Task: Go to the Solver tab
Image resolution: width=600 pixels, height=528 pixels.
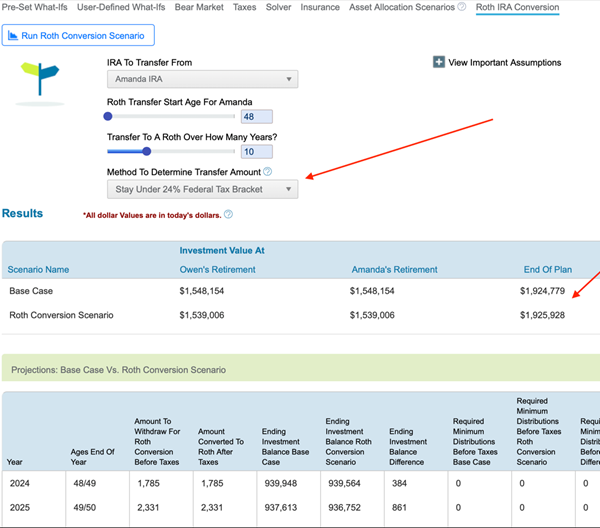Action: pyautogui.click(x=279, y=7)
